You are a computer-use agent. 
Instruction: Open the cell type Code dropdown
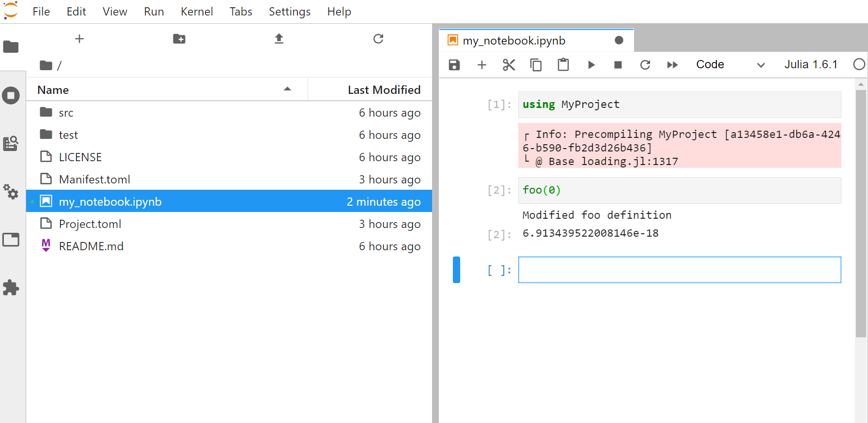point(730,65)
